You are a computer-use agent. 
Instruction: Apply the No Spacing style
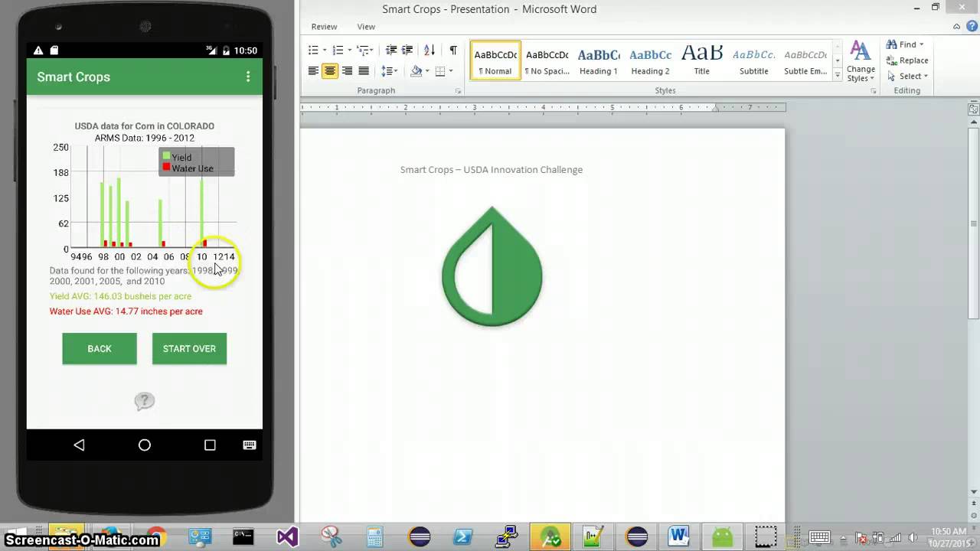(547, 60)
